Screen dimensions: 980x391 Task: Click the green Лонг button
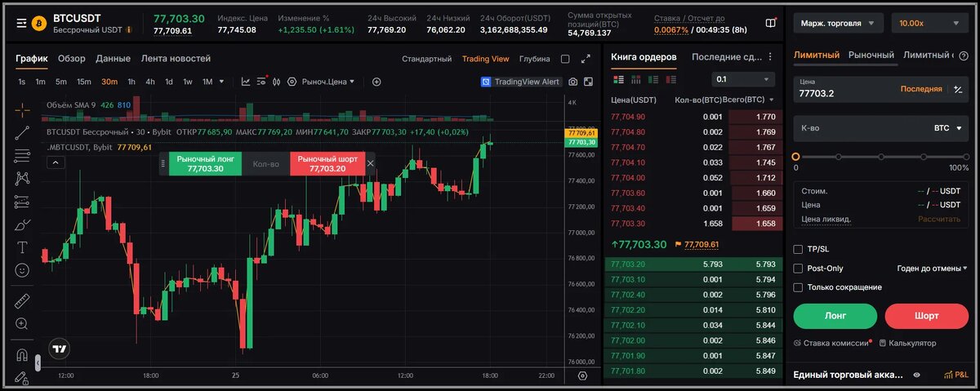click(x=835, y=316)
